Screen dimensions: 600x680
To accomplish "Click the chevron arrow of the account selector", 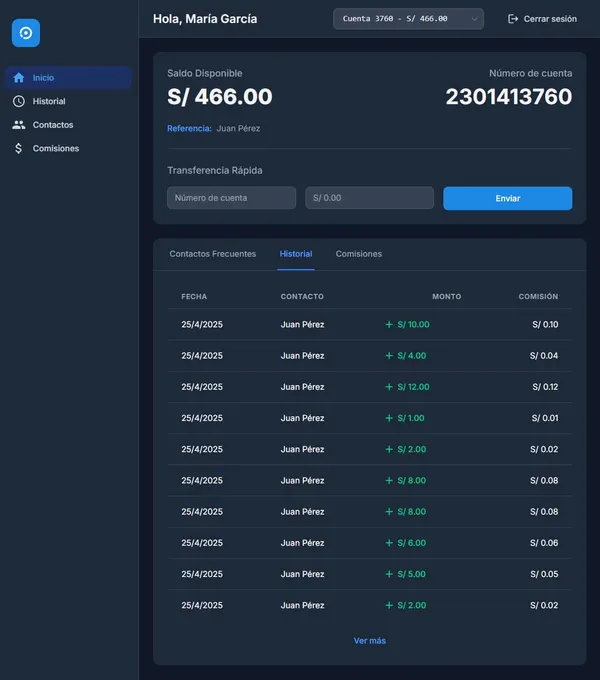I will tap(474, 19).
